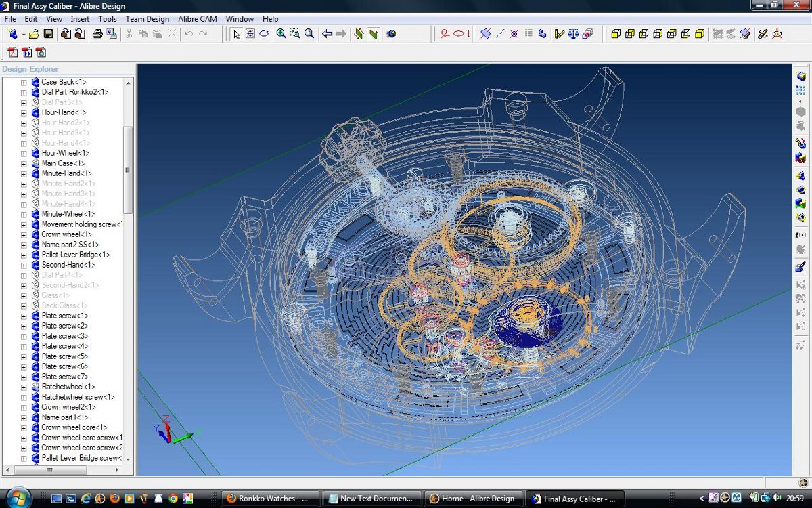
Task: Expand the Case Back tree node
Action: click(x=24, y=82)
